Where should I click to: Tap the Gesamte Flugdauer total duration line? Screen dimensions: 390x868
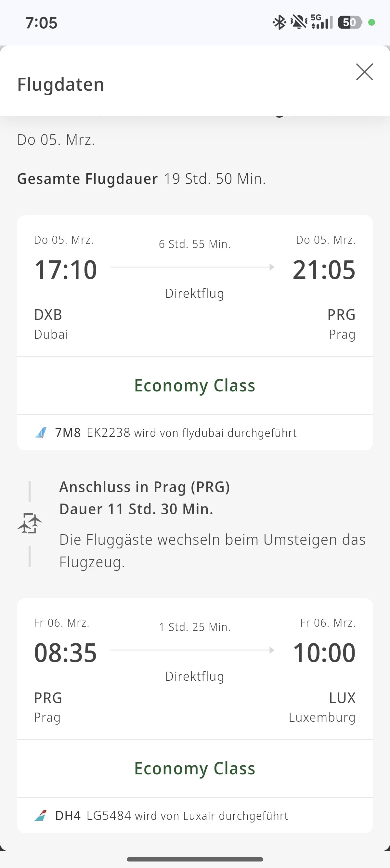coord(141,179)
